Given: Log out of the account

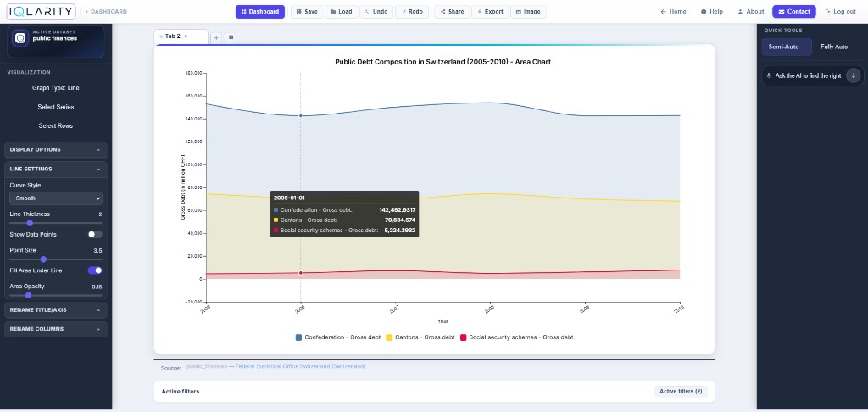Looking at the screenshot, I should (x=840, y=12).
